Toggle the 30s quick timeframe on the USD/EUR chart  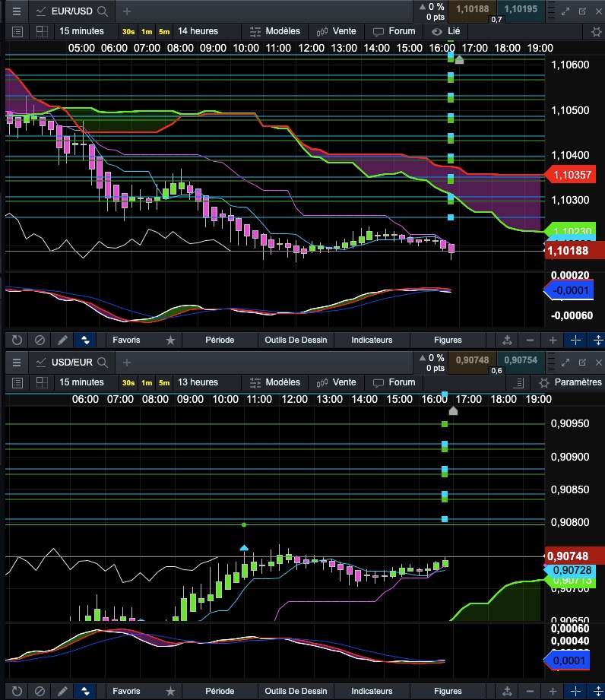pos(128,383)
